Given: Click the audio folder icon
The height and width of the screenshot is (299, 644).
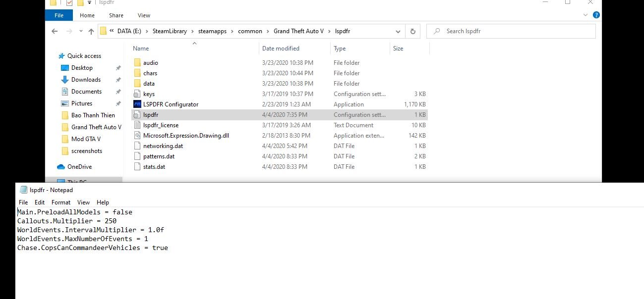Looking at the screenshot, I should (x=138, y=63).
